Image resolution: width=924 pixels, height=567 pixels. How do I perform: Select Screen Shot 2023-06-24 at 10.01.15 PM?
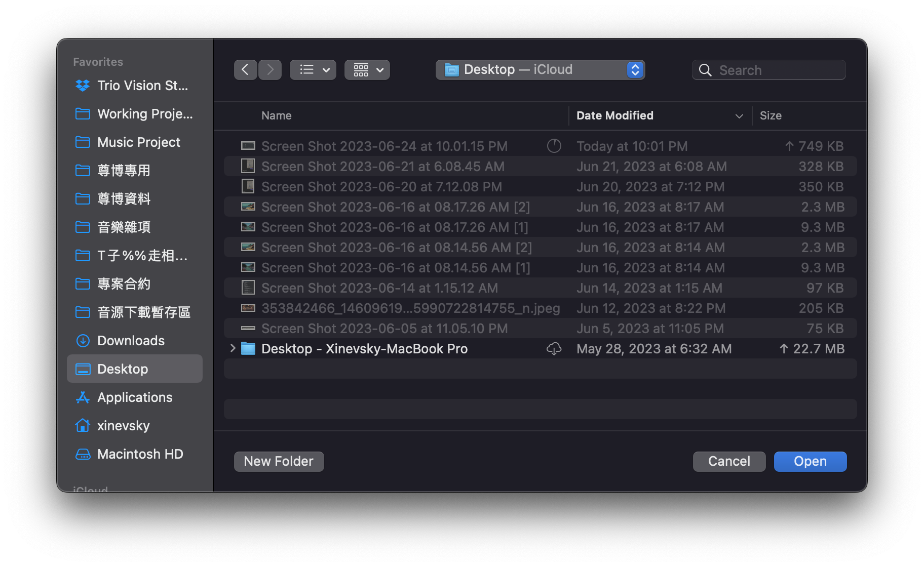coord(541,146)
